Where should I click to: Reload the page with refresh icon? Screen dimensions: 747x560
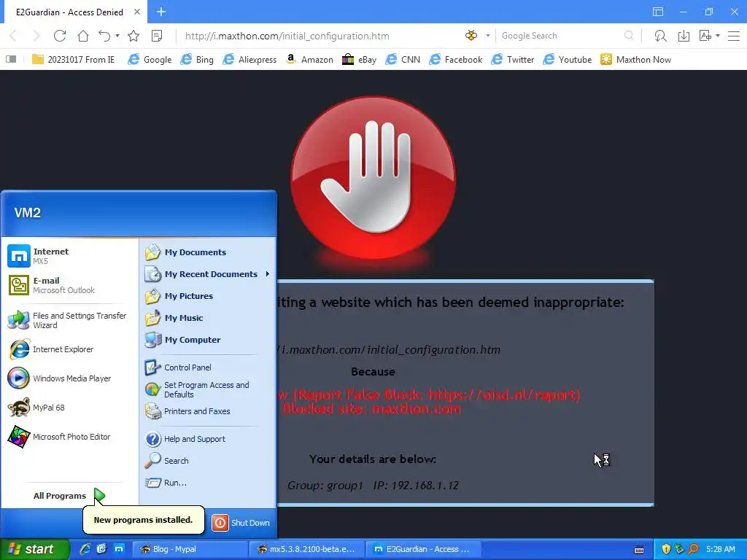[60, 36]
